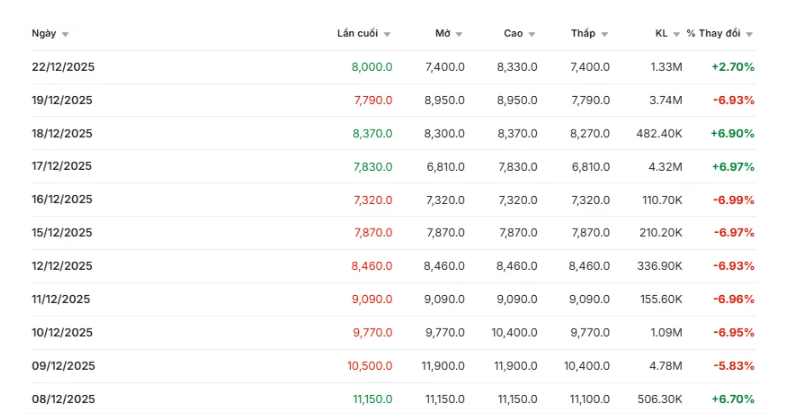Click the 482.40K volume value
Viewport: 803px width, 414px height.
pos(659,133)
